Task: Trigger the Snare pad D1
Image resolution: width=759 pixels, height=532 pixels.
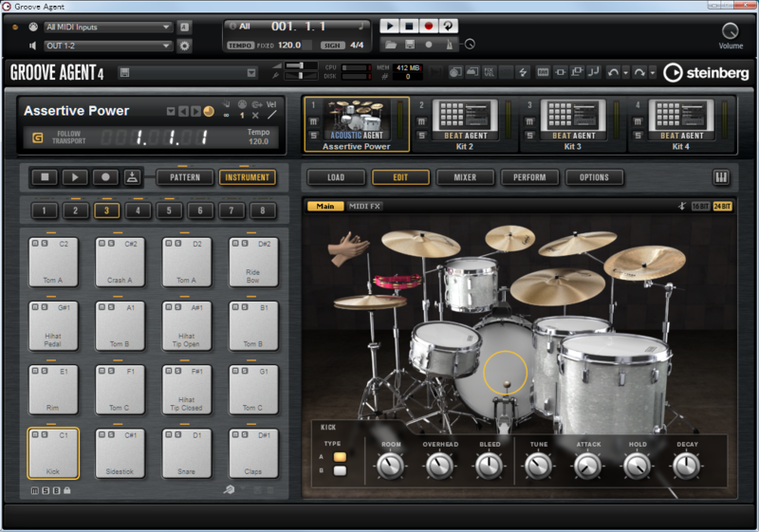Action: [186, 453]
